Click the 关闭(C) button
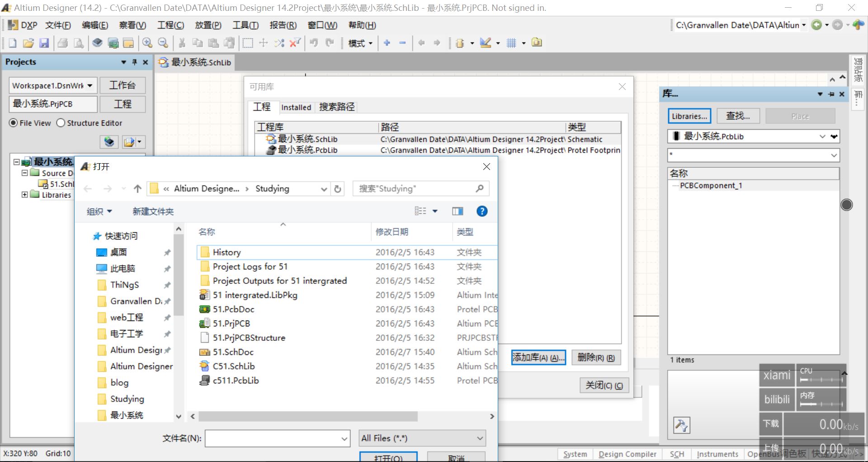 [604, 386]
